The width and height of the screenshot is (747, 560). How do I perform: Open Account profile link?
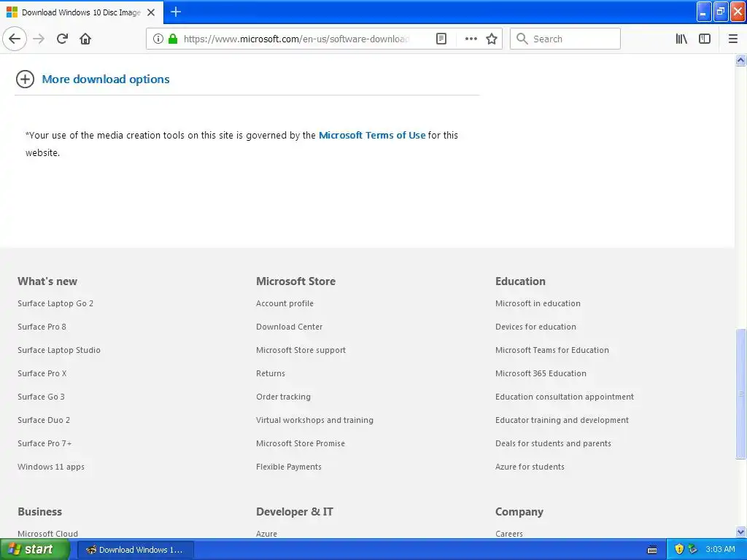(285, 303)
